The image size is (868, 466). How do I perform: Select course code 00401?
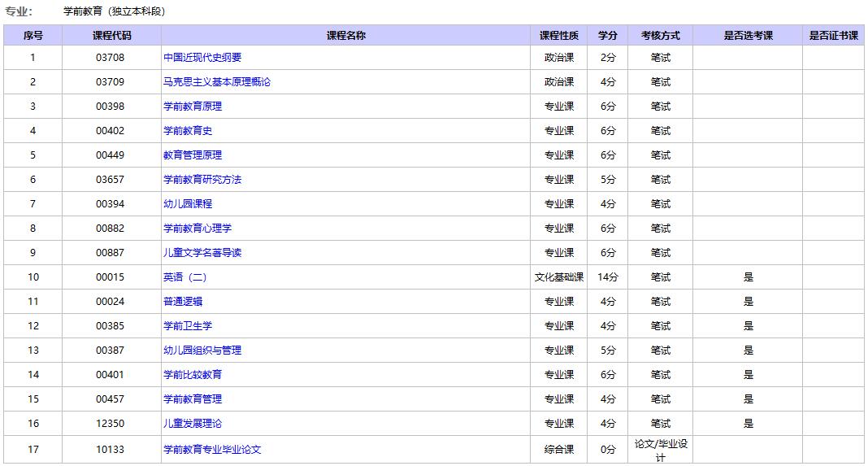pos(111,375)
